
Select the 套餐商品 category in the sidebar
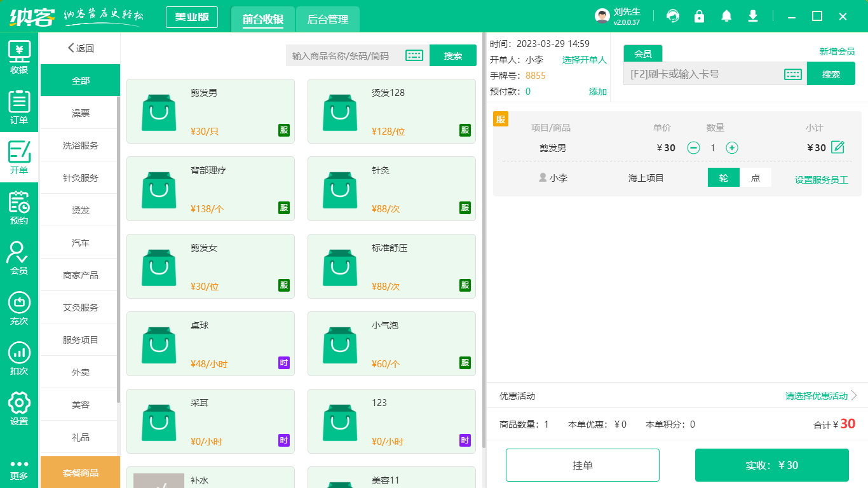(80, 472)
